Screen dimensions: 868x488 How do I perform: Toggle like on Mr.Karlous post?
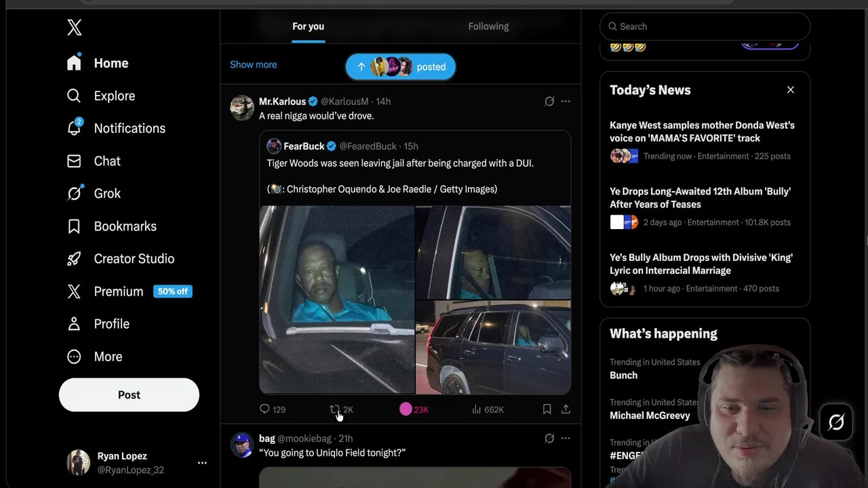pyautogui.click(x=406, y=409)
